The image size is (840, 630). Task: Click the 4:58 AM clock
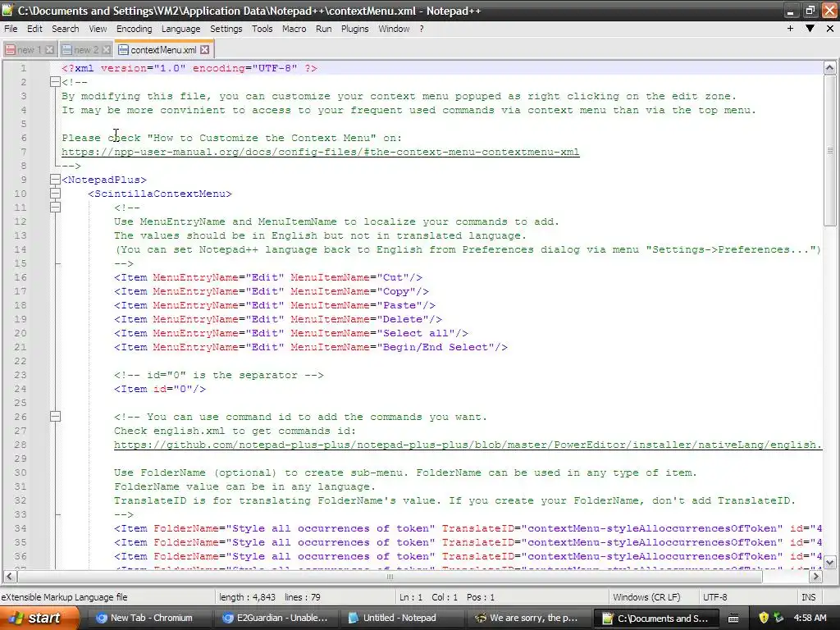810,618
